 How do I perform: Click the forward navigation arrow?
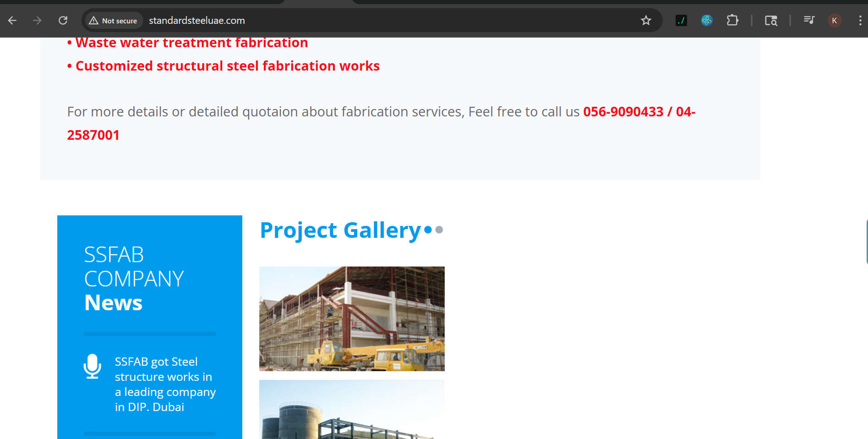pos(37,20)
